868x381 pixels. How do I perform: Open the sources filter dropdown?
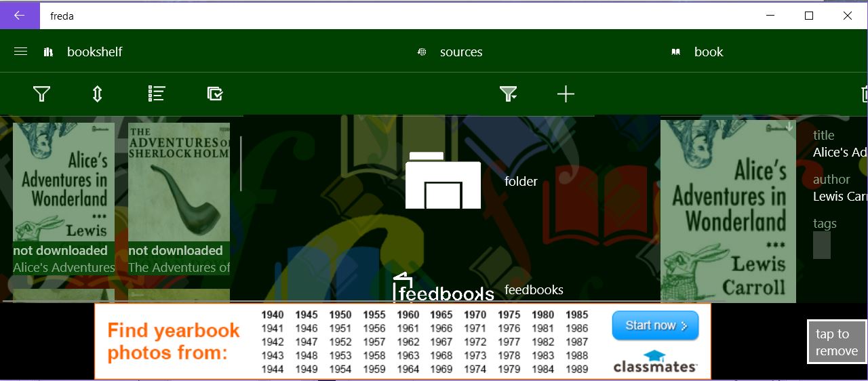tap(509, 94)
